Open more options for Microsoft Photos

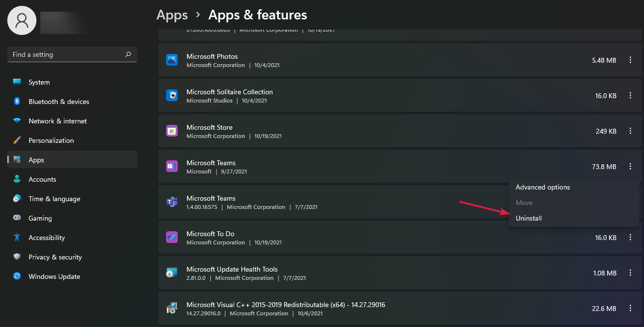coord(630,60)
